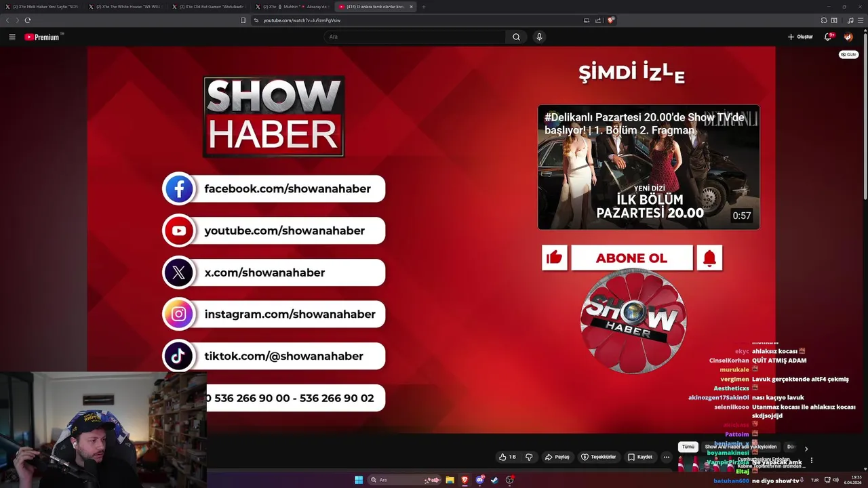Open the account avatar menu
The image size is (868, 488).
click(x=848, y=37)
